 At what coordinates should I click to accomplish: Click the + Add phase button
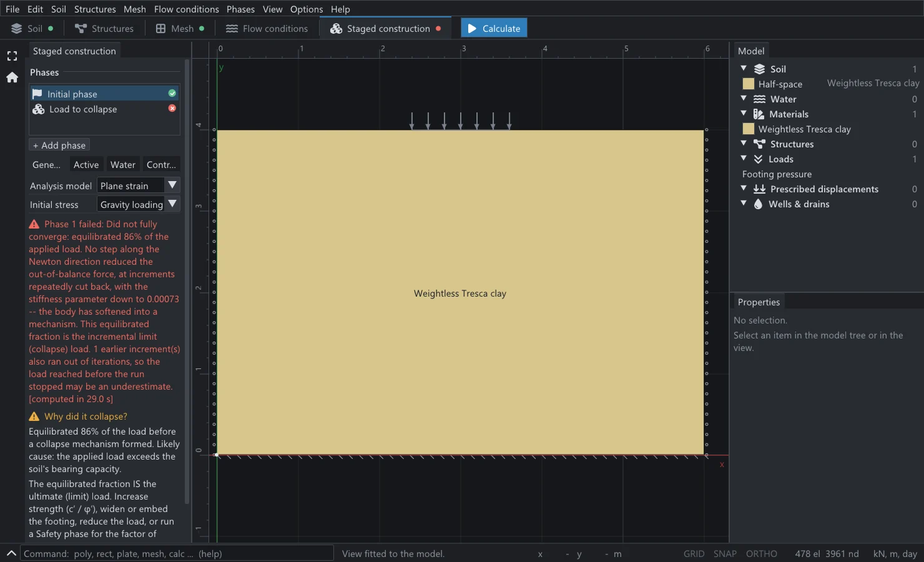pyautogui.click(x=59, y=145)
